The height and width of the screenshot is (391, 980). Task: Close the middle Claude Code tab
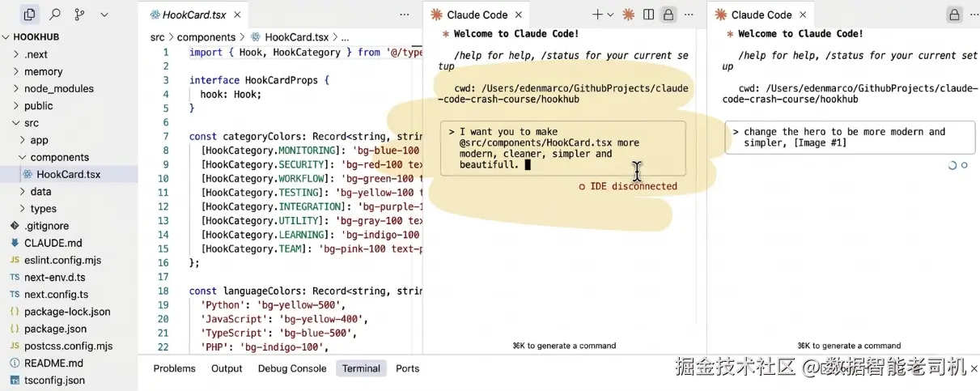coord(519,15)
